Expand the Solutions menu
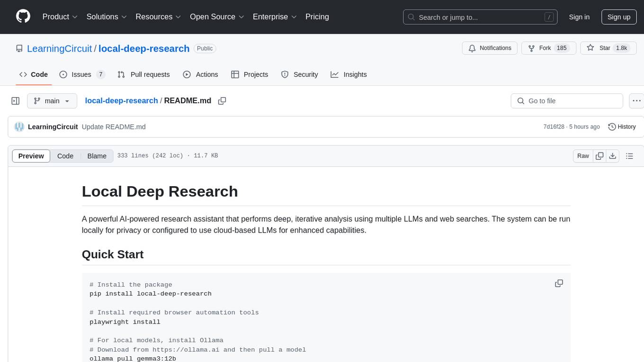Viewport: 644px width, 362px height. (x=107, y=17)
